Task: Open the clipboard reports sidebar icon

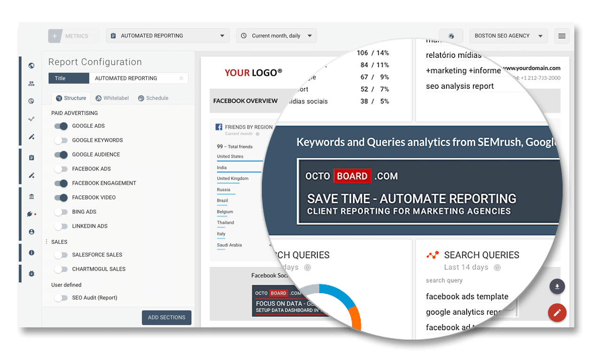Action: [x=31, y=158]
